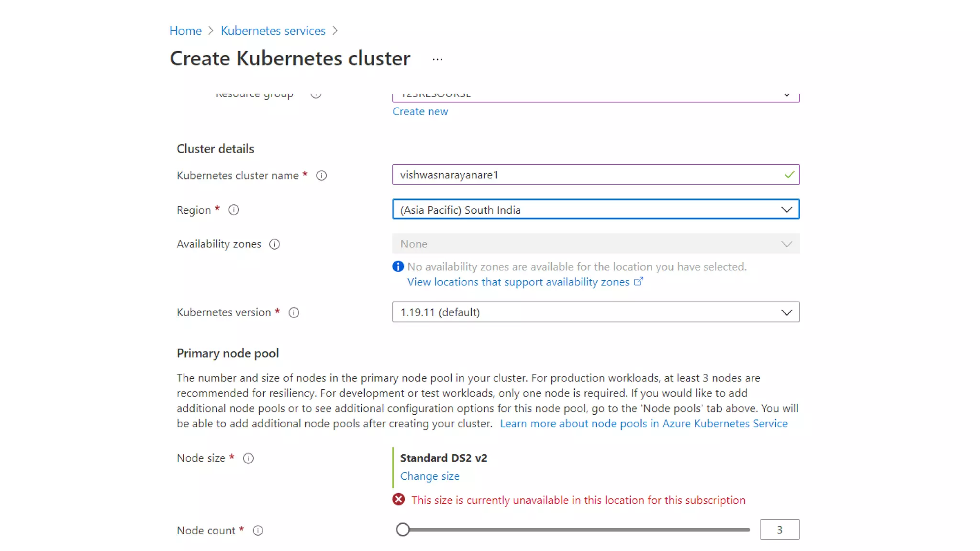Click info icon beside Kubernetes cluster name
The width and height of the screenshot is (980, 551).
point(322,176)
